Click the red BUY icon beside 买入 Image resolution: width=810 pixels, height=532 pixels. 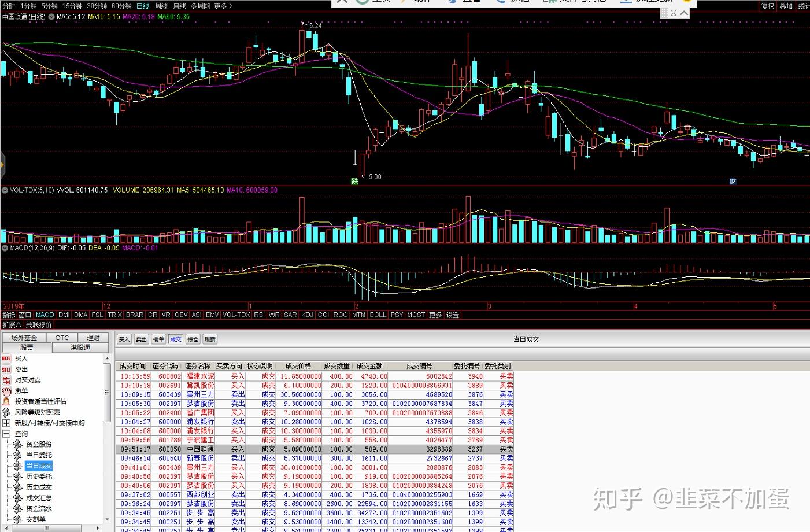tap(6, 359)
